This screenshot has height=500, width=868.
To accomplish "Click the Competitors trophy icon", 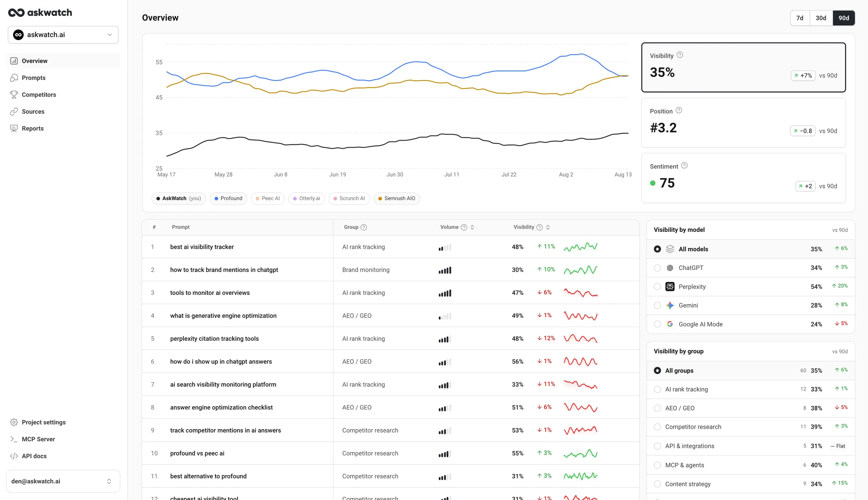I will pyautogui.click(x=14, y=94).
